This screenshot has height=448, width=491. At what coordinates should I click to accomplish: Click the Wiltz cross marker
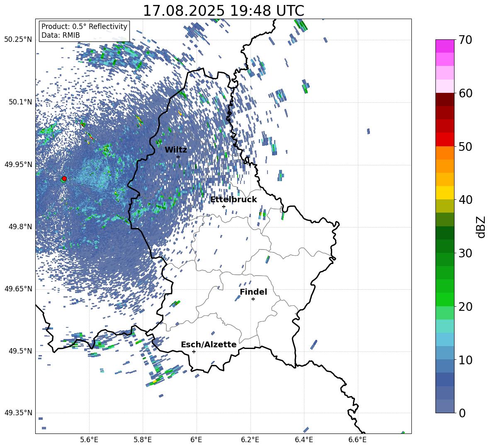coord(178,157)
